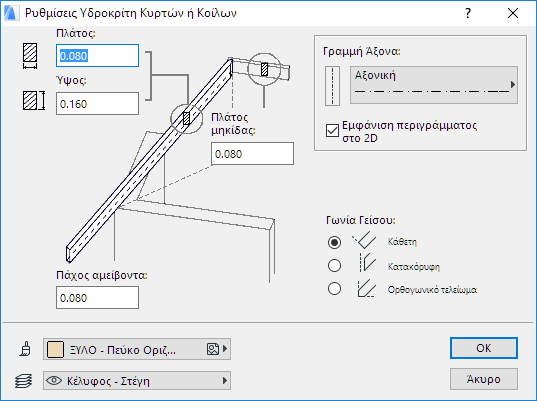Click the help question mark button

[x=468, y=13]
